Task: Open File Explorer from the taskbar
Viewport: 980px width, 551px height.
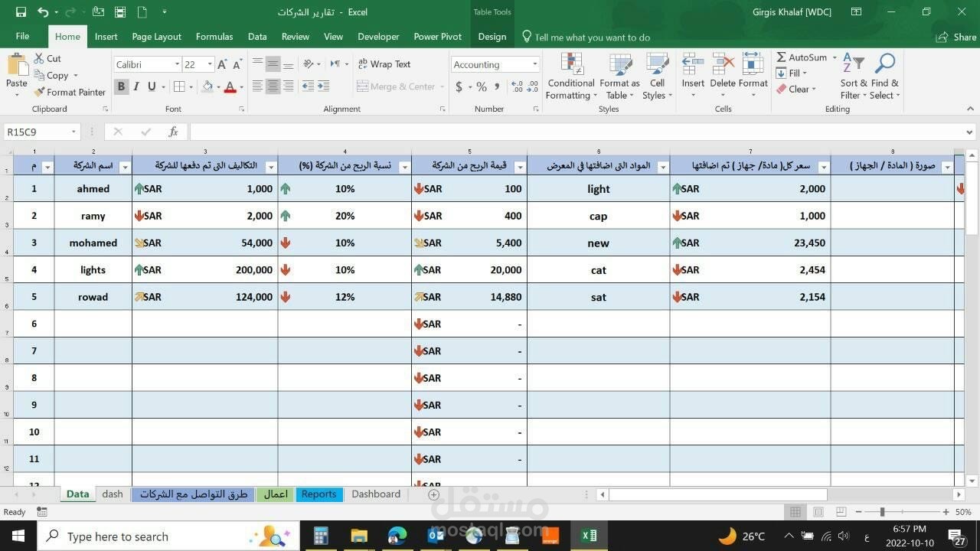Action: [x=359, y=536]
